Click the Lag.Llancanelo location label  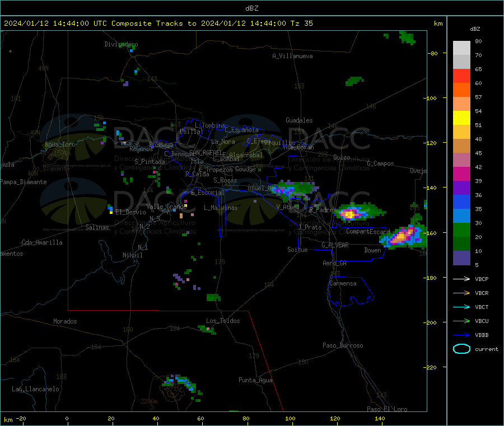click(x=35, y=389)
